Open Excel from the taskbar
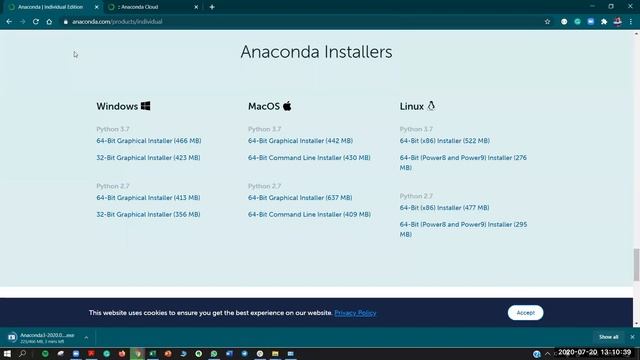640x360 pixels. [153, 353]
